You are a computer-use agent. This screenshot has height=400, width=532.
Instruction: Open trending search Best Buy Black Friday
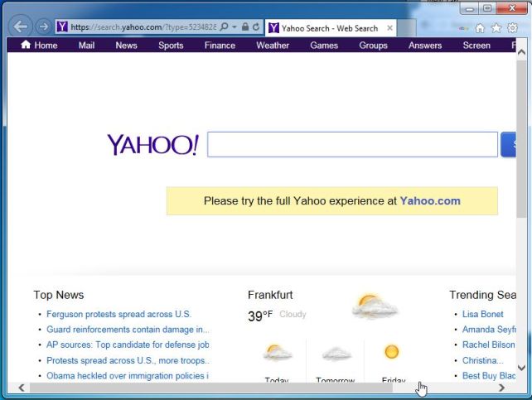pos(489,376)
